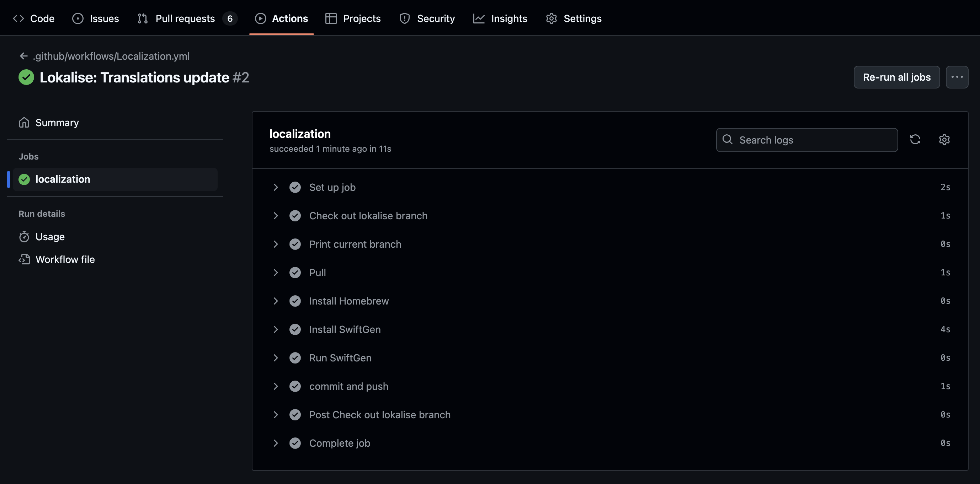Expand the Set up job step

click(276, 187)
